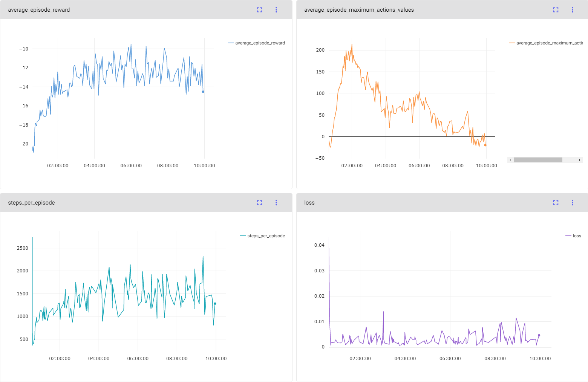
Task: Expand average_episode_maximum_actions_values chart to fullscreen
Action: click(556, 10)
